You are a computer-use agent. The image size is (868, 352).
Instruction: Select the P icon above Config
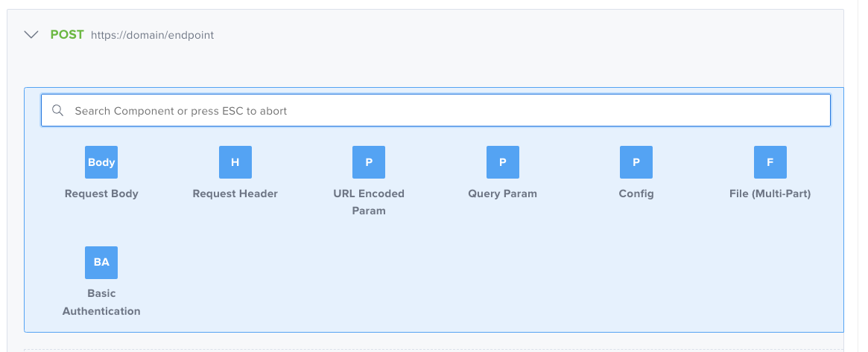[636, 162]
